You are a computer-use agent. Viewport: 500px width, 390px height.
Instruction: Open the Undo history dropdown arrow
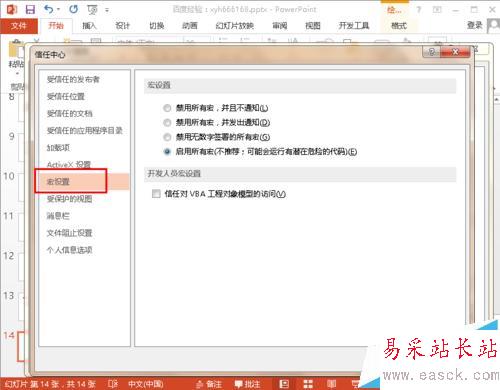[x=58, y=10]
